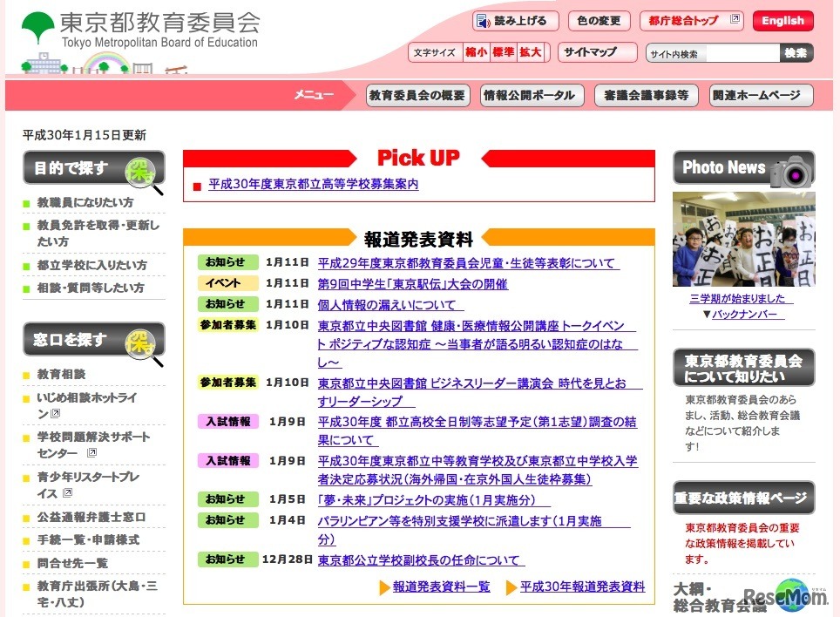840x617 pixels.
Task: Open the 情報公開ポータル navigation tab
Action: pyautogui.click(x=532, y=95)
